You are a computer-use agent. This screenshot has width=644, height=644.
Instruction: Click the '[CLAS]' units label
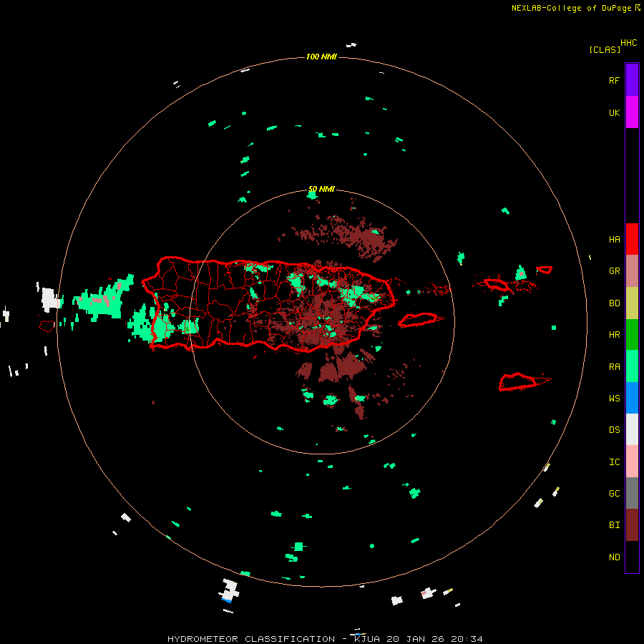point(605,49)
